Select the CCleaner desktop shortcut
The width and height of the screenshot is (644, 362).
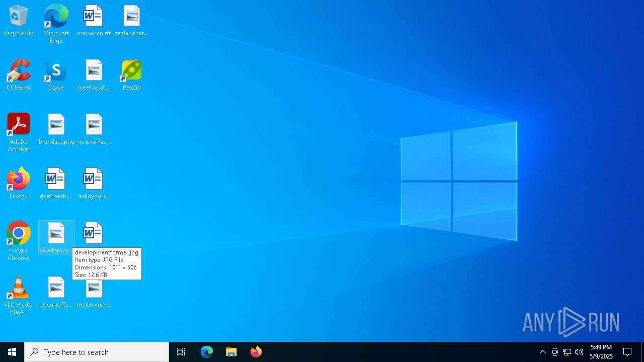19,75
